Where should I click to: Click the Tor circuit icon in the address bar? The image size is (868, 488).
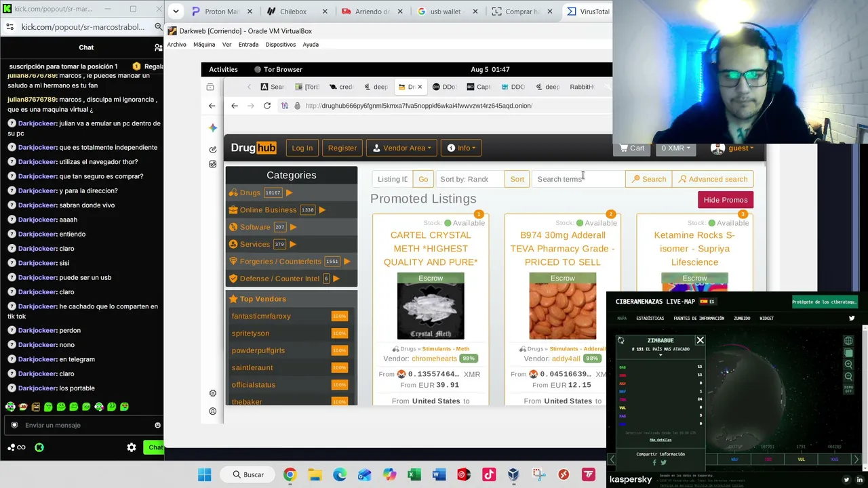pos(285,106)
